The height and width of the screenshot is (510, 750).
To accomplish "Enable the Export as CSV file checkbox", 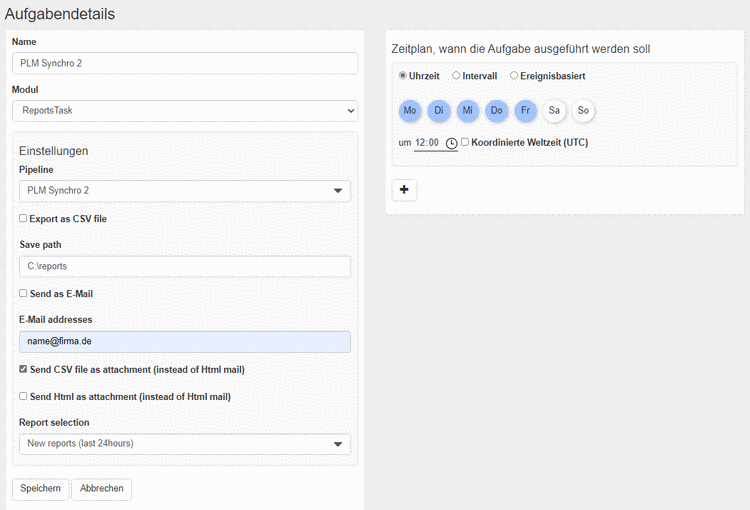I will [24, 218].
